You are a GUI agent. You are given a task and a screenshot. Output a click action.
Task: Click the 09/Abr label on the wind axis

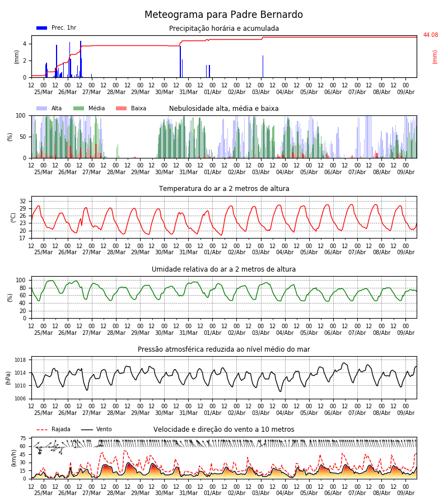pyautogui.click(x=405, y=493)
